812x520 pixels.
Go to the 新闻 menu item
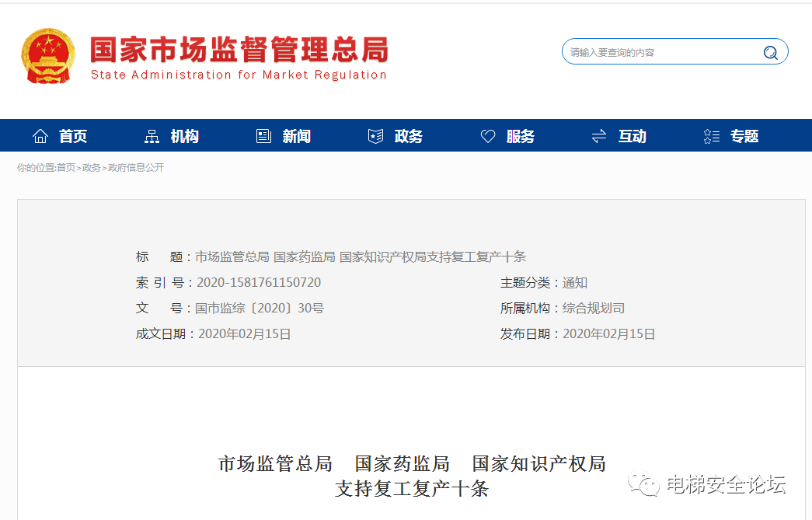click(297, 137)
